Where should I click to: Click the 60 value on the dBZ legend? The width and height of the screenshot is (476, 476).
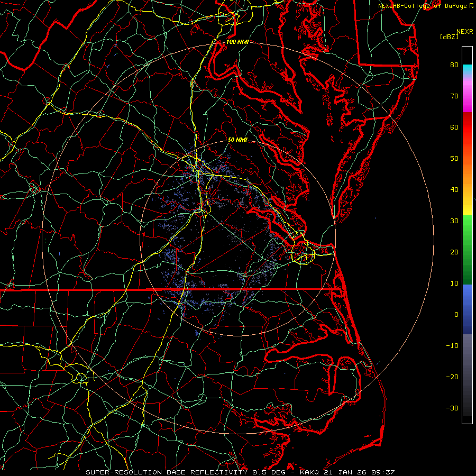pyautogui.click(x=454, y=127)
